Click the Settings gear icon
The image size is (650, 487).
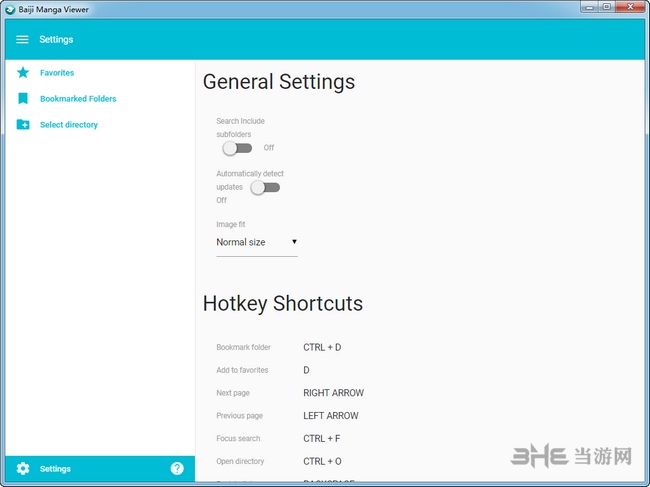pyautogui.click(x=23, y=469)
